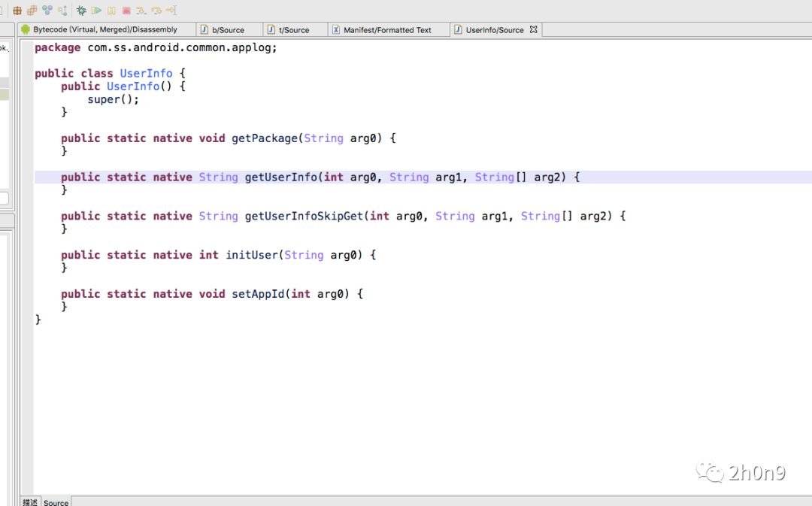This screenshot has width=812, height=506.
Task: Close the UserInfo/Source tab
Action: tap(533, 29)
